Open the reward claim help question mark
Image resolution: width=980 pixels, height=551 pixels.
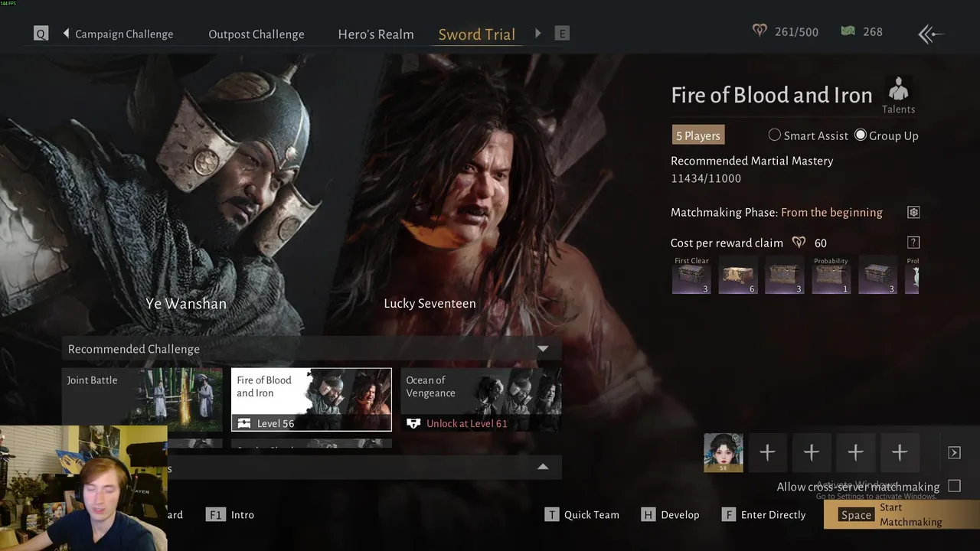[x=913, y=243]
